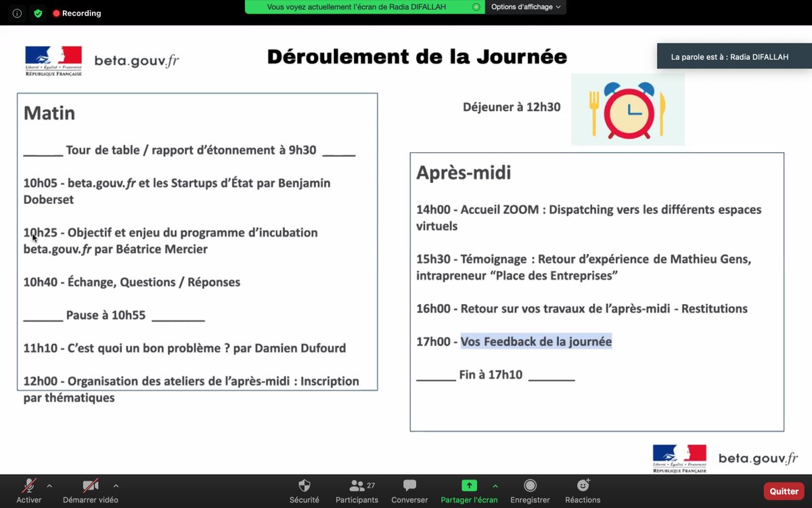Click the 10h25 Objectif et enjeu agenda line
812x508 pixels.
(x=171, y=240)
